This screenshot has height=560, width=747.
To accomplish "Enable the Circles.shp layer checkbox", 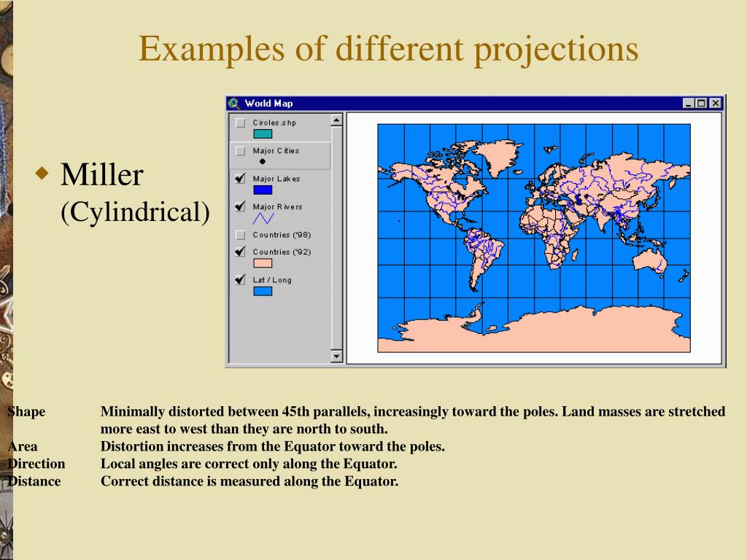I will pos(241,122).
